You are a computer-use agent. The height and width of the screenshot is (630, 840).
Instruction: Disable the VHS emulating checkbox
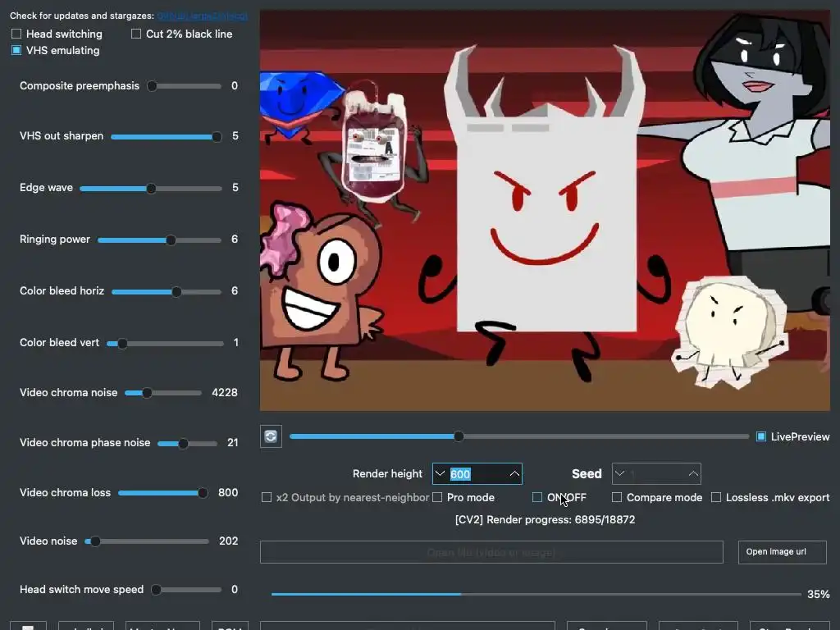[16, 50]
